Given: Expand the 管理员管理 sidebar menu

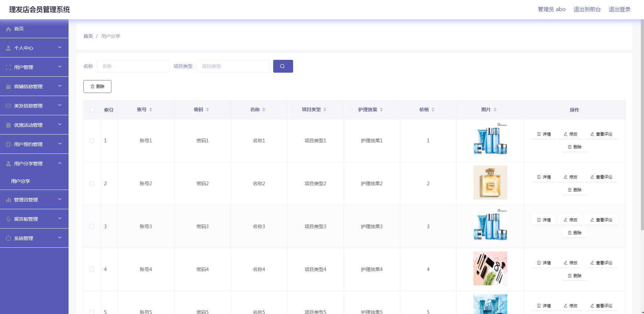Looking at the screenshot, I should coord(34,200).
